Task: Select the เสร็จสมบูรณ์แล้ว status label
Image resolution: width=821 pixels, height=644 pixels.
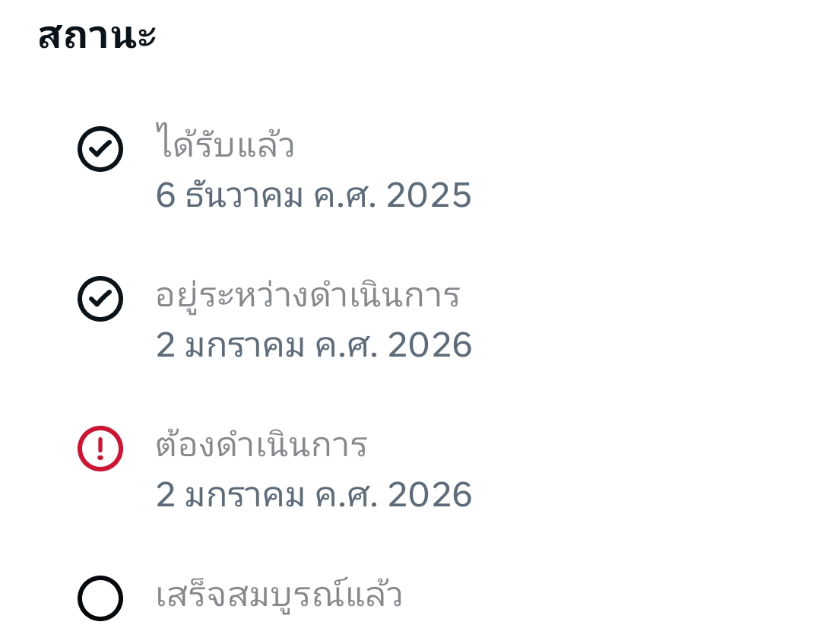Action: [x=279, y=596]
